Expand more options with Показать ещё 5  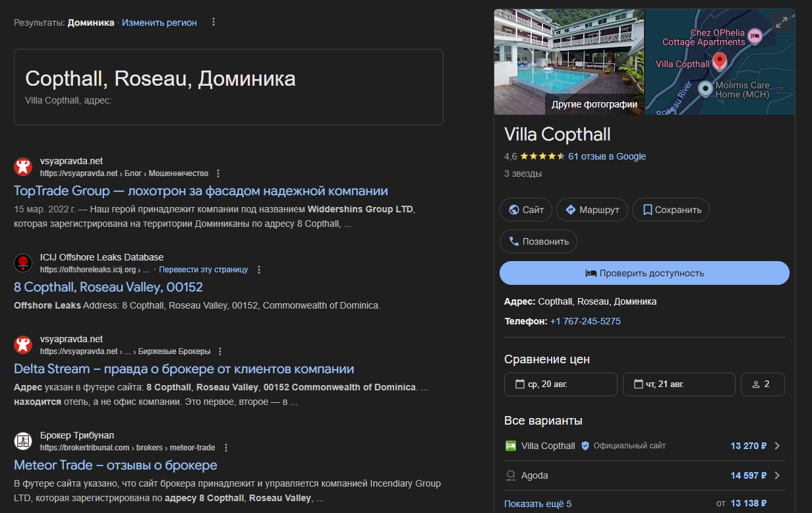click(538, 504)
